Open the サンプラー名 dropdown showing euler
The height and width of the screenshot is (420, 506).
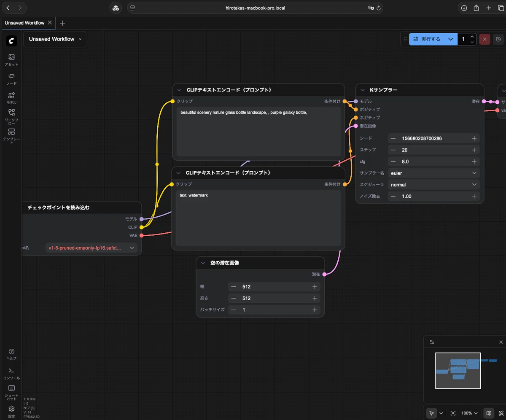(x=434, y=173)
